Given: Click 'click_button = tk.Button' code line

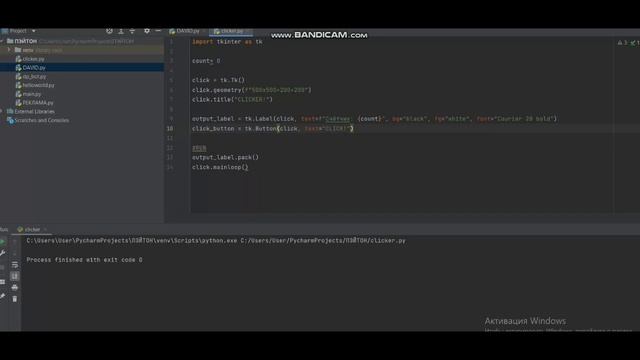Looking at the screenshot, I should (x=273, y=129).
